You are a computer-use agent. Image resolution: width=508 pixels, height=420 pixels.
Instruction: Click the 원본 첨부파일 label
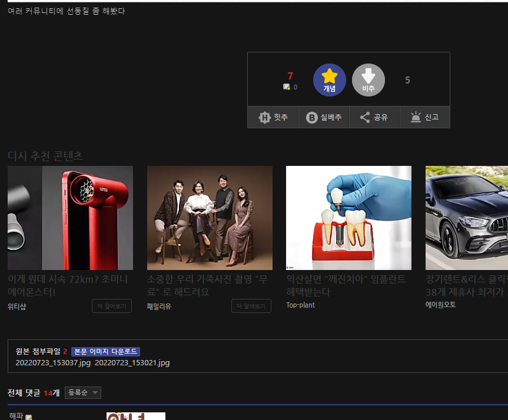pos(38,351)
